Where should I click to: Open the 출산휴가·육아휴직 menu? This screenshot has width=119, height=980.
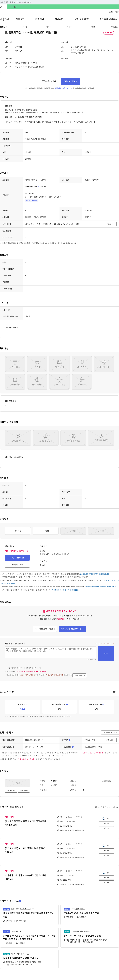(108, 19)
